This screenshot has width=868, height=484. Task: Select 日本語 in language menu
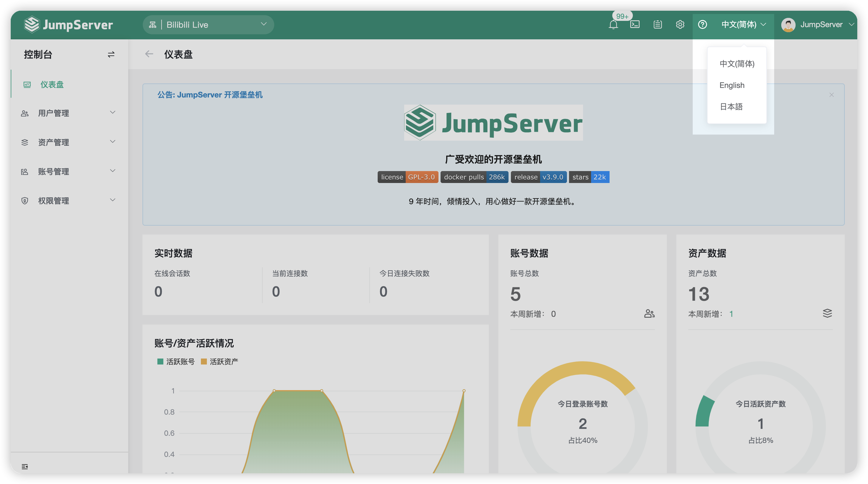pyautogui.click(x=737, y=107)
